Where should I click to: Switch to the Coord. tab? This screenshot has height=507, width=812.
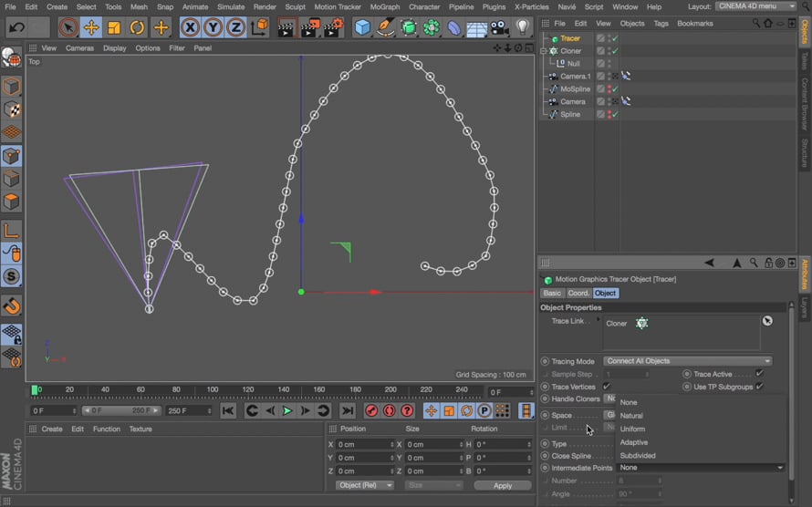578,293
